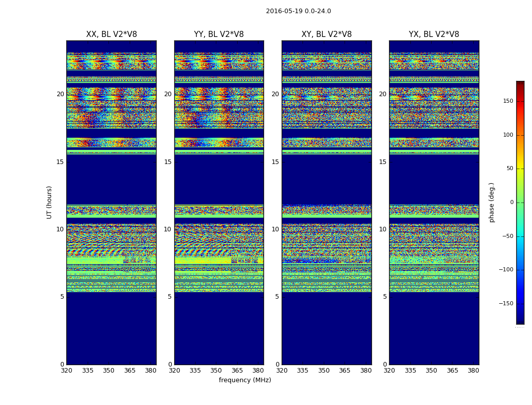
Task: Click the "350" frequency tick under YY panel
Action: [x=216, y=371]
